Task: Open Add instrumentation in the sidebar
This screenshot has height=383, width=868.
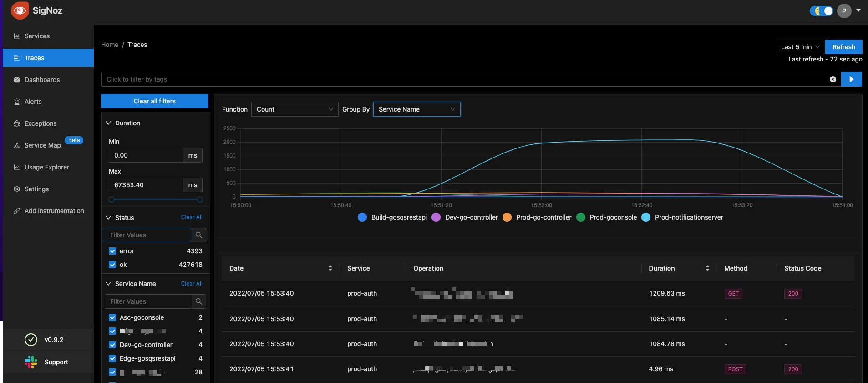Action: coord(48,211)
